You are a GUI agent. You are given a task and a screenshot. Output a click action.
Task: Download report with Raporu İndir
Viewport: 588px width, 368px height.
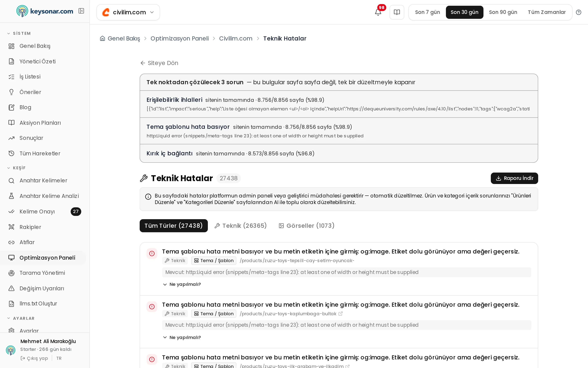(x=514, y=178)
